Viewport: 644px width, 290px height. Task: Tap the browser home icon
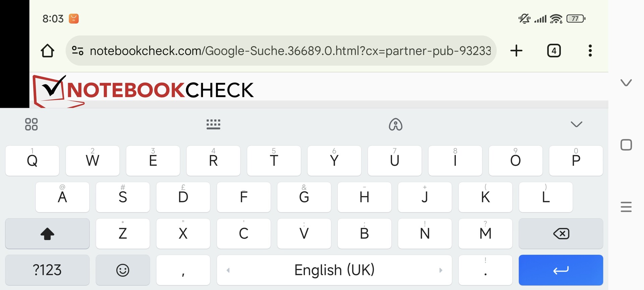pyautogui.click(x=47, y=51)
